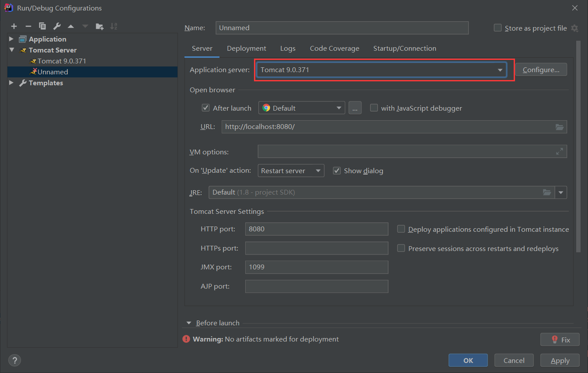Image resolution: width=588 pixels, height=373 pixels.
Task: Click Application node icon
Action: tap(23, 39)
